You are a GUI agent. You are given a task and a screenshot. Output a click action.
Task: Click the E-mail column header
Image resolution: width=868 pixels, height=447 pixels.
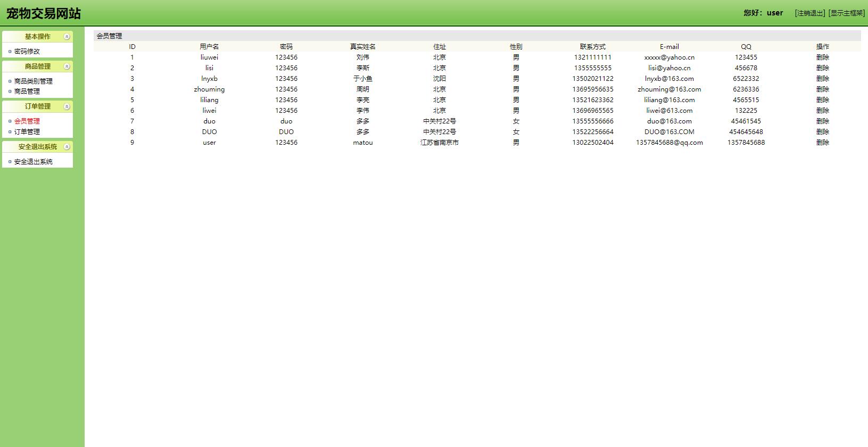[669, 47]
